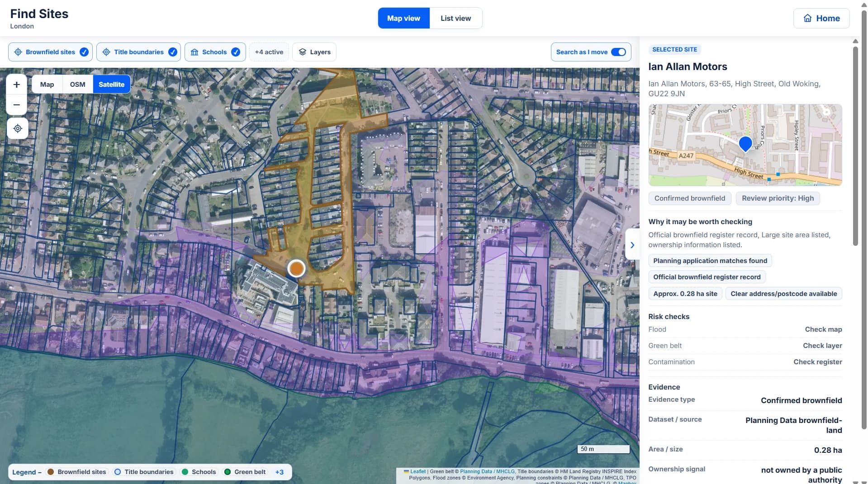Click the Ian Allan Motors heading
Image resolution: width=868 pixels, height=484 pixels.
click(x=688, y=66)
